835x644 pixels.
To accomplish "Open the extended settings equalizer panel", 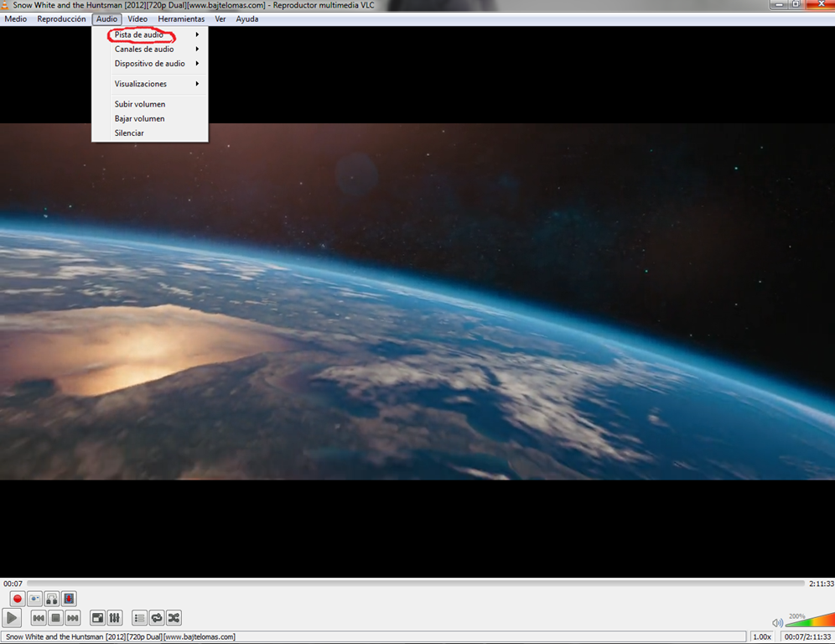I will 115,618.
